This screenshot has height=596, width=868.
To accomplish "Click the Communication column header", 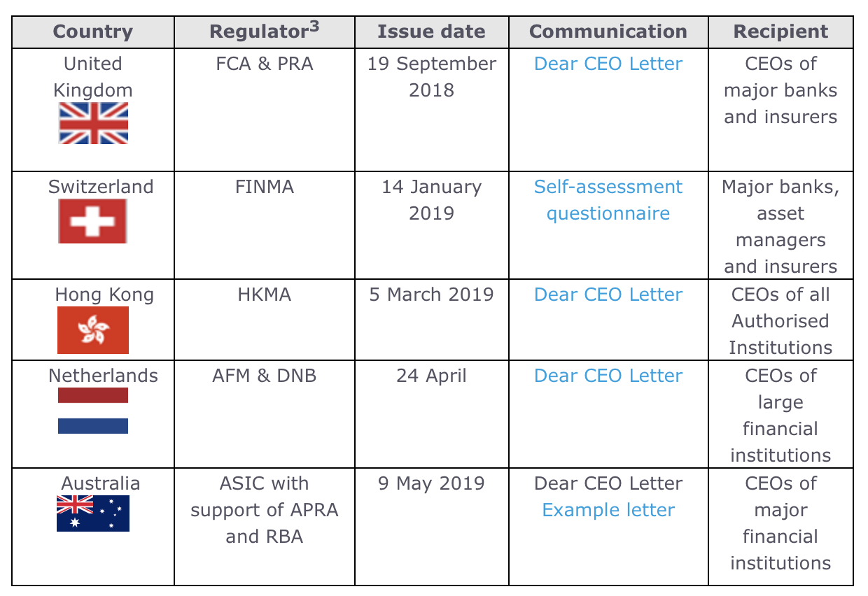I will (608, 32).
